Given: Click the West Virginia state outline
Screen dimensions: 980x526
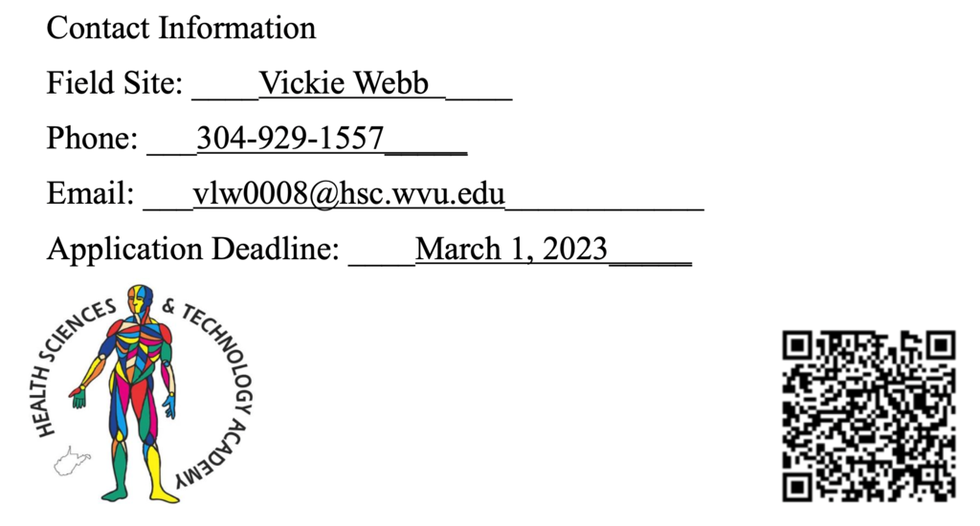Looking at the screenshot, I should [x=71, y=462].
